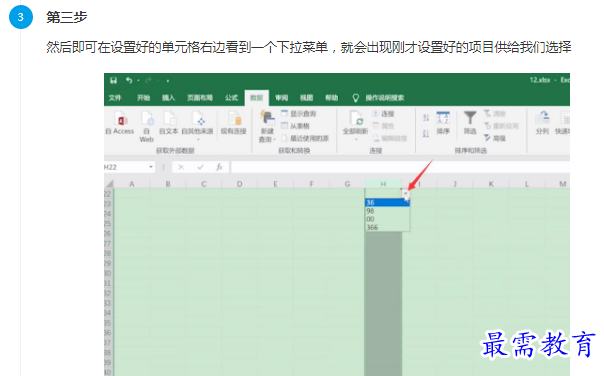
Task: Click the fx insert function icon
Action: tap(220, 167)
